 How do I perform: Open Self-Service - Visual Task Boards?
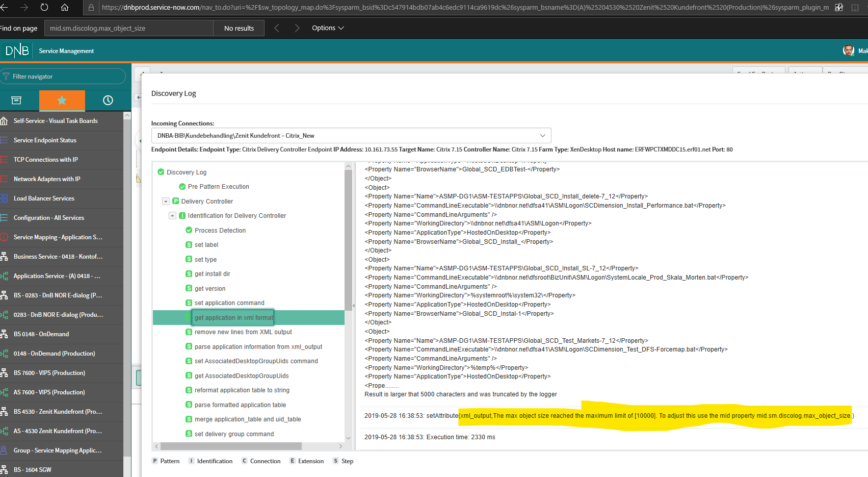[x=56, y=121]
